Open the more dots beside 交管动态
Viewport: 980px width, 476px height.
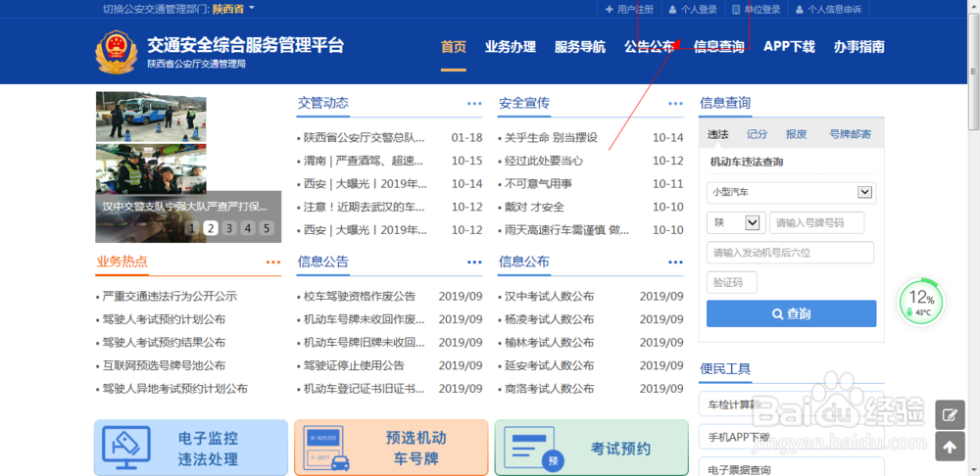pyautogui.click(x=474, y=104)
